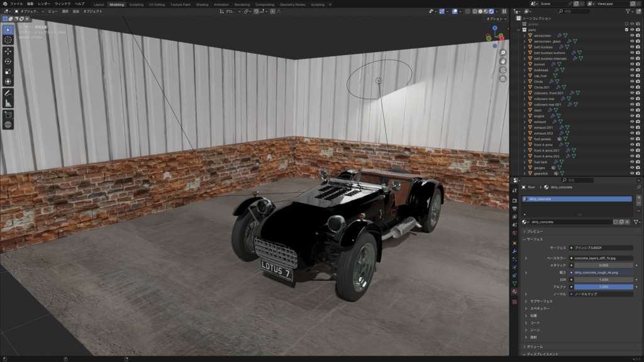This screenshot has width=644, height=362.
Task: Select the Select Box tool in the toolbar
Action: 8,30
